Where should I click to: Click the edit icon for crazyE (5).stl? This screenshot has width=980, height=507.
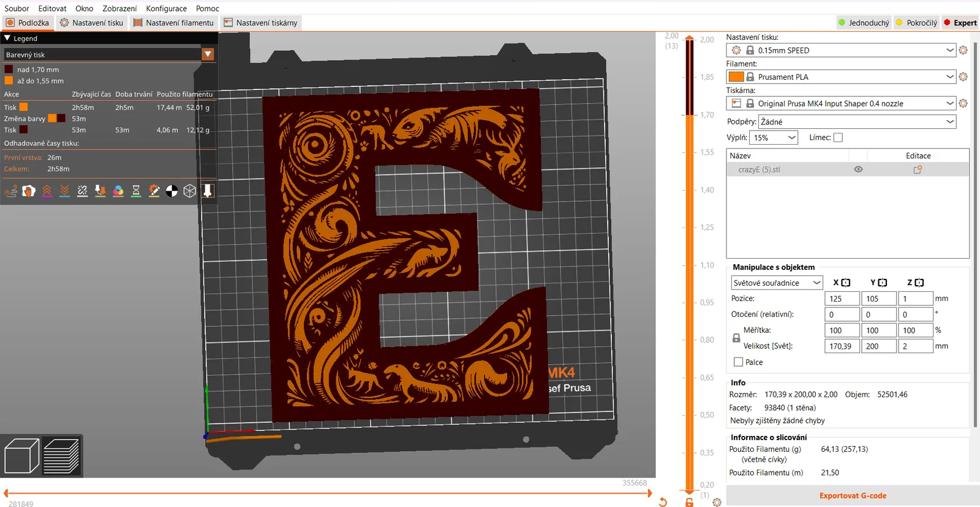pyautogui.click(x=918, y=170)
